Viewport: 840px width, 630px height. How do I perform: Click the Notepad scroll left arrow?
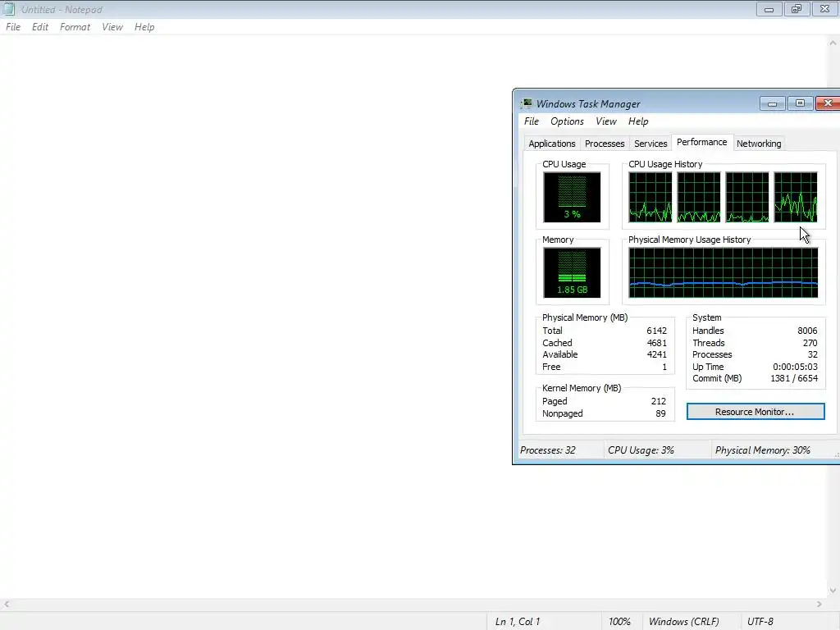[x=7, y=605]
